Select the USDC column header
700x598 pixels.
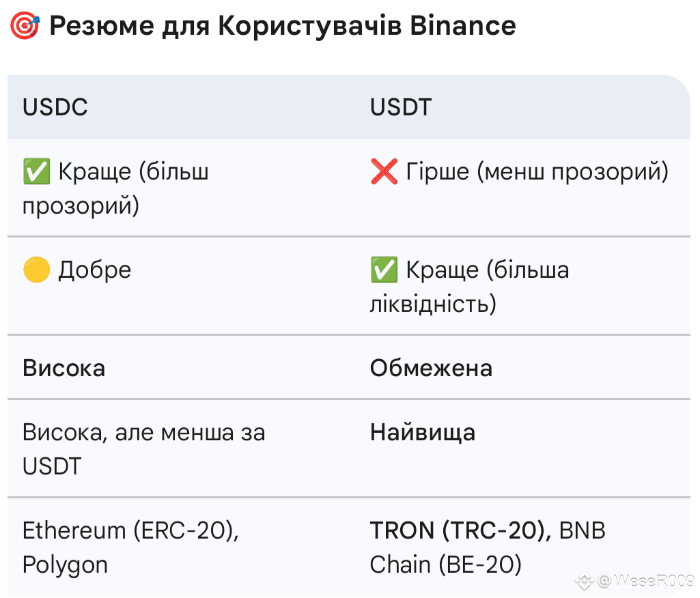point(55,108)
